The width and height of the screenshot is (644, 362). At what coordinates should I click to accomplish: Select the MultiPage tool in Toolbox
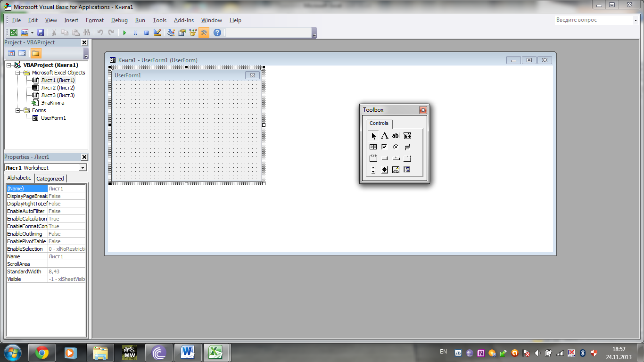[x=407, y=158]
